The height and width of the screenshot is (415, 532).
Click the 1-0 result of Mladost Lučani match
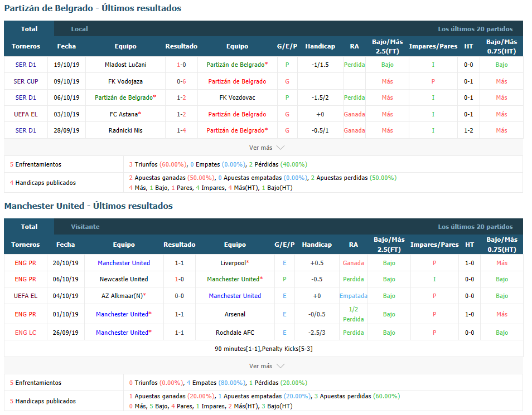[181, 65]
